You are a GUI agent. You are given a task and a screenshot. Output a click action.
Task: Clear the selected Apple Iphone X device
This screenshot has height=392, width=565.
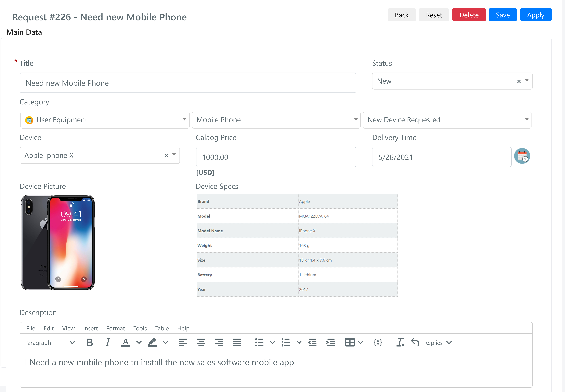point(166,156)
